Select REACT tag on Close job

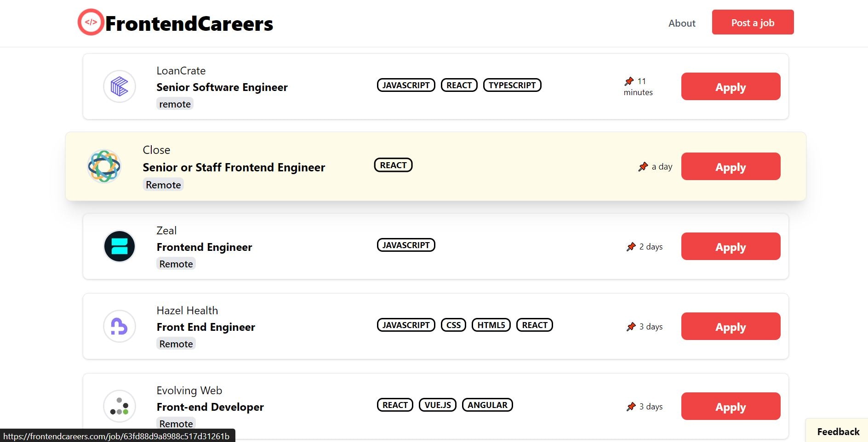[394, 165]
